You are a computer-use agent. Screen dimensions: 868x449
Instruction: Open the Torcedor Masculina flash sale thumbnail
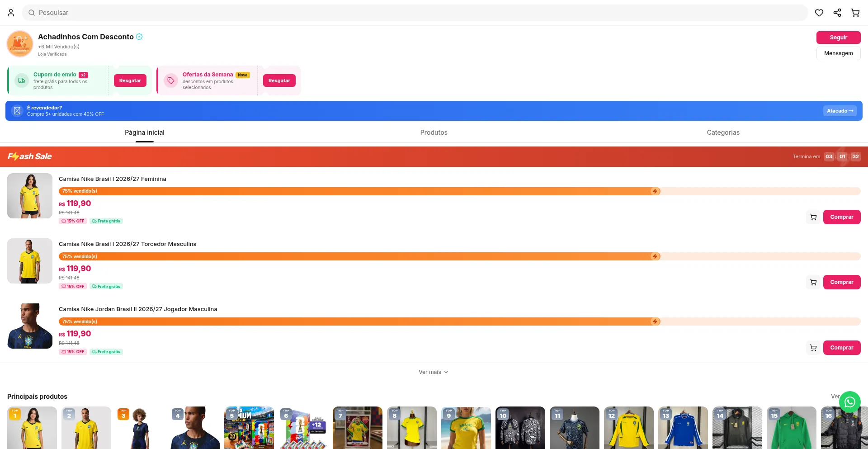pos(30,261)
